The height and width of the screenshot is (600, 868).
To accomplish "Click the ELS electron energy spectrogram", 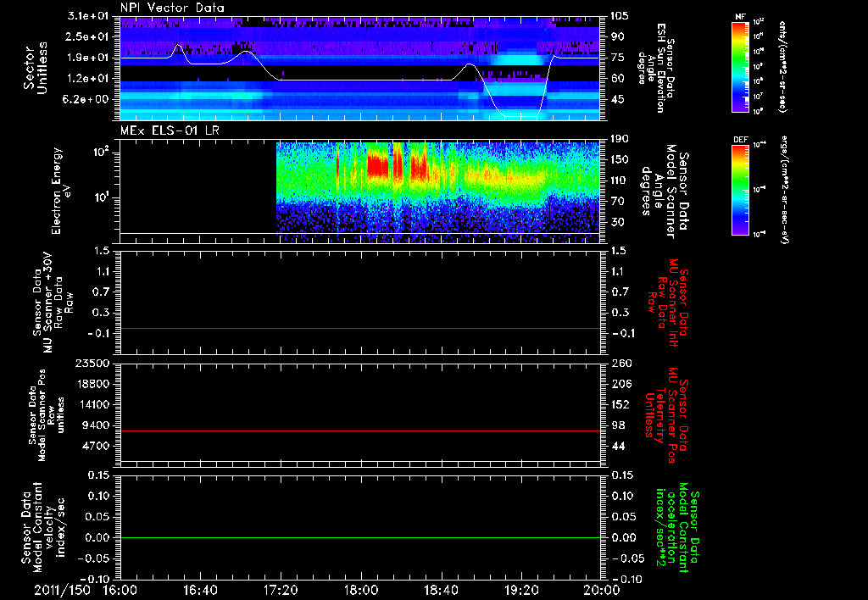I will coord(438,192).
